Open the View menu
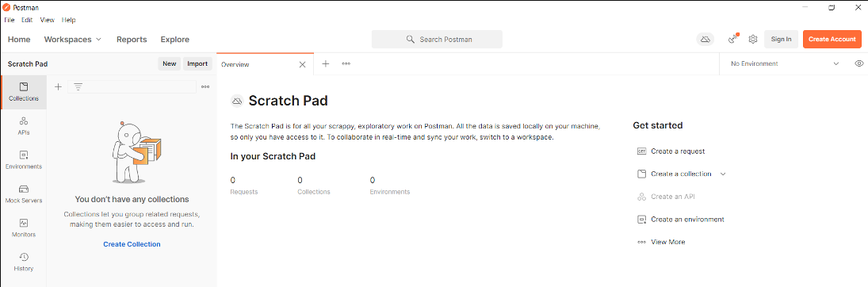Screen dimensions: 868x287 point(47,20)
